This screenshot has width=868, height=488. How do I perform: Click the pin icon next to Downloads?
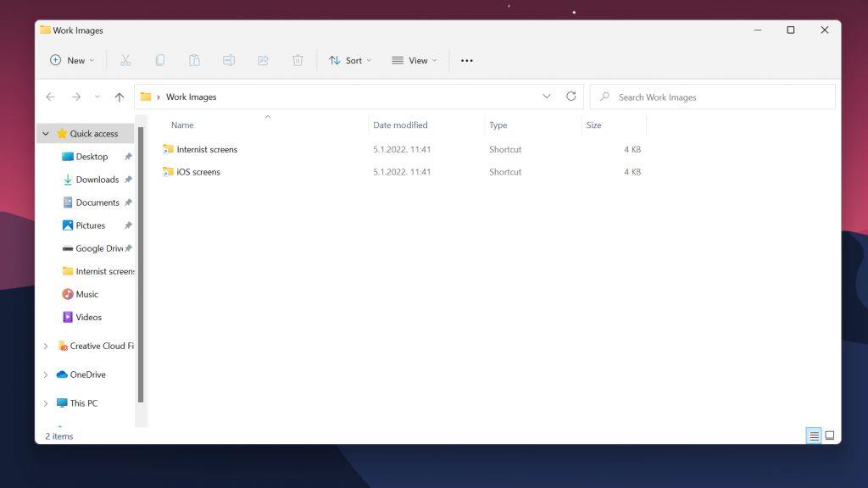pyautogui.click(x=128, y=180)
